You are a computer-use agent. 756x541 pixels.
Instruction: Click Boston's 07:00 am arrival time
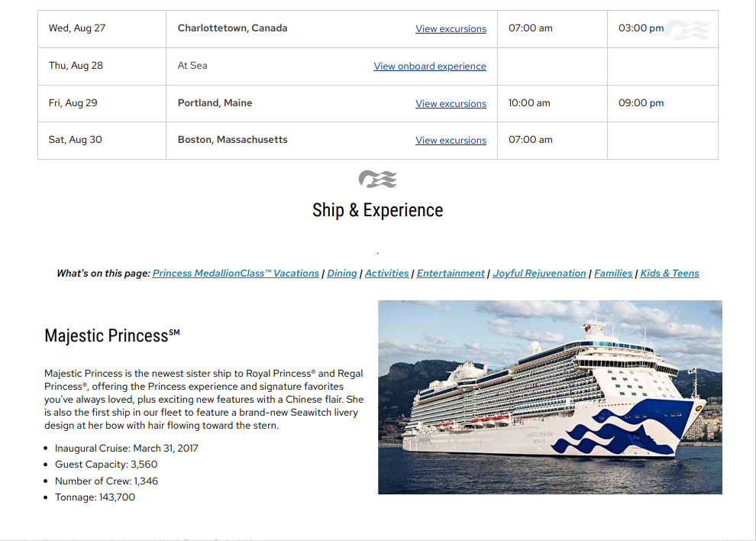click(530, 140)
